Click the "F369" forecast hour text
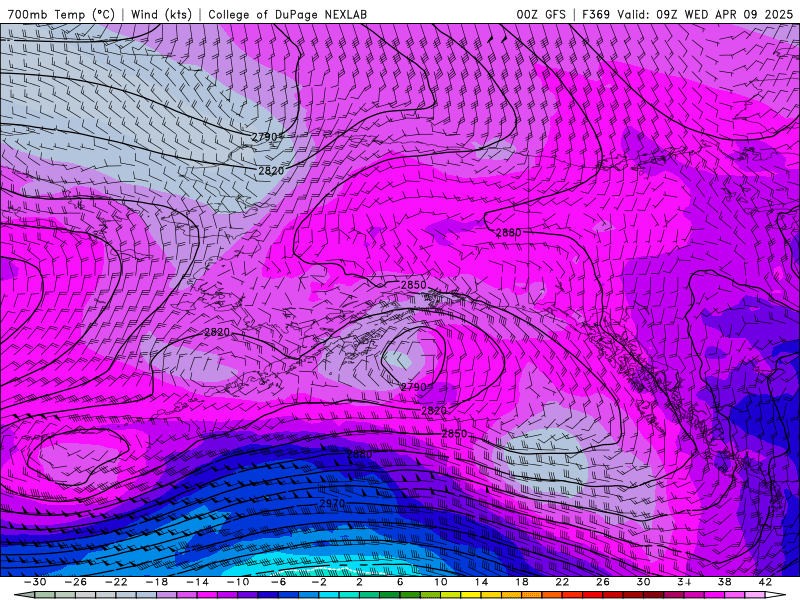Viewport: 800px width, 600px height. pos(596,14)
